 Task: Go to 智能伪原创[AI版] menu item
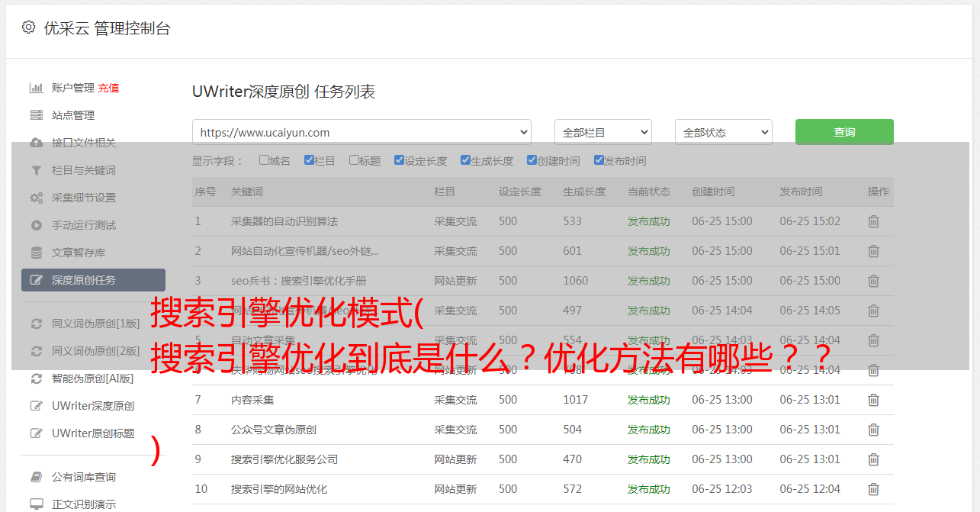92,378
